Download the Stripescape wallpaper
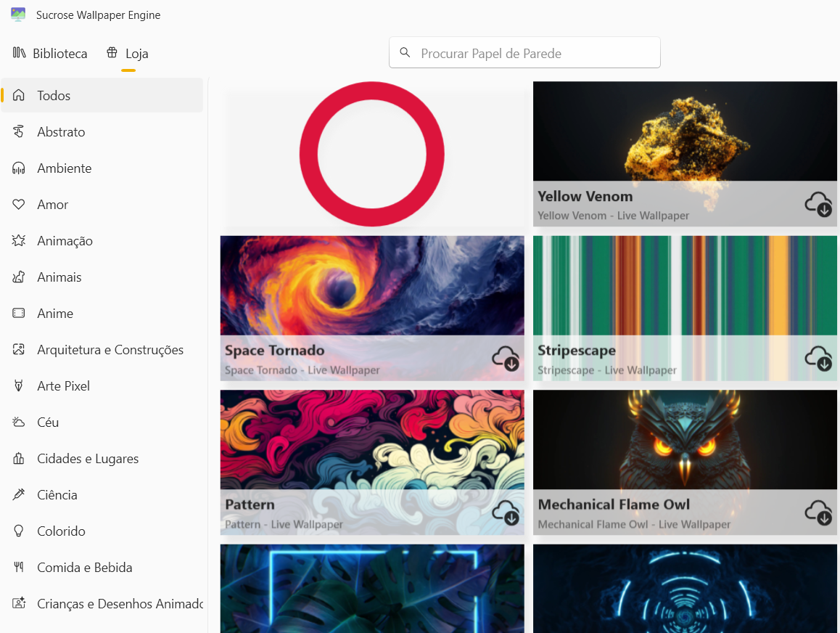 (x=818, y=359)
